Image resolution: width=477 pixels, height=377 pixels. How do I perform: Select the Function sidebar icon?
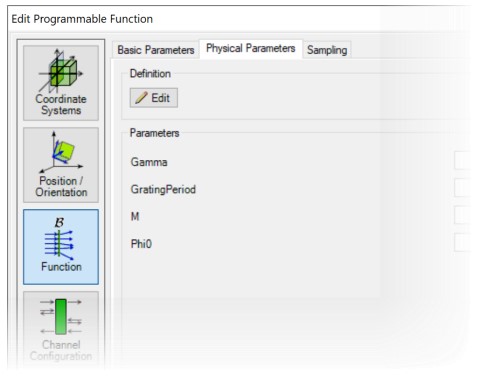pos(61,247)
